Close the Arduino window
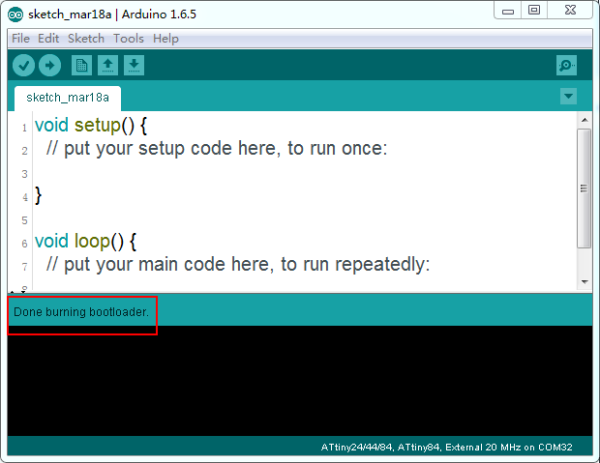The height and width of the screenshot is (463, 600). [x=570, y=10]
